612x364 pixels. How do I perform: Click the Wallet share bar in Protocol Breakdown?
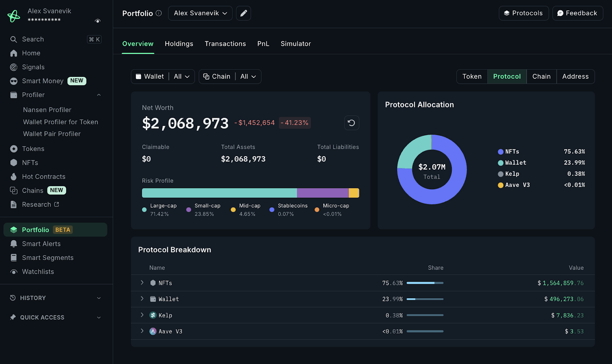point(425,299)
